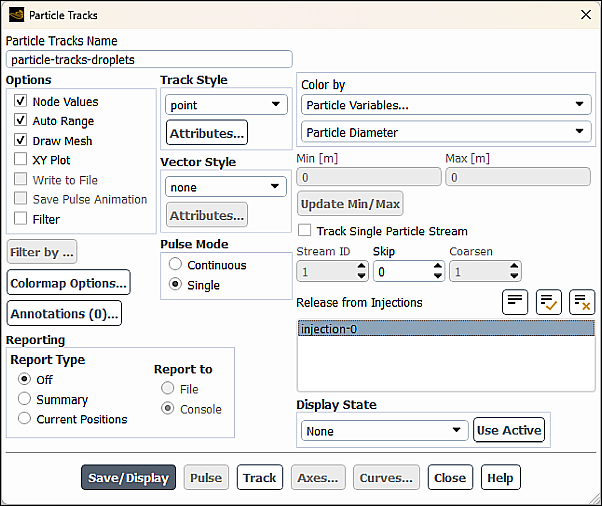Close the Particle Tracks dialog window
The image size is (602, 506).
point(585,15)
